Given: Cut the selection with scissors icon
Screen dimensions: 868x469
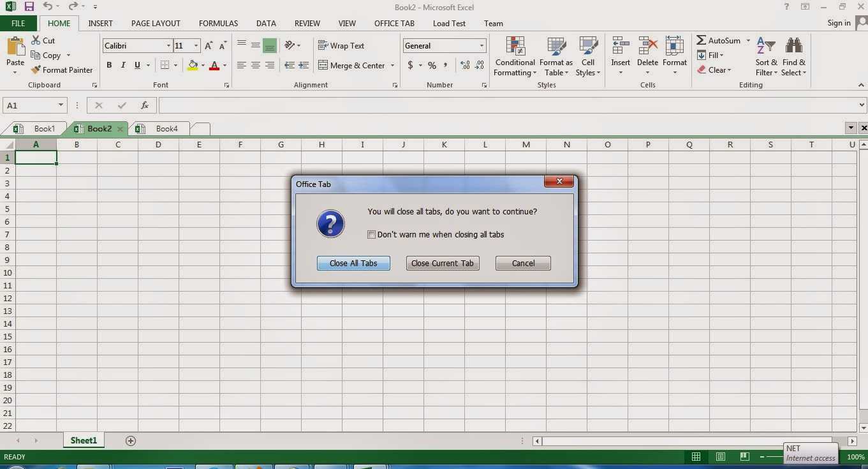Looking at the screenshot, I should pos(36,40).
